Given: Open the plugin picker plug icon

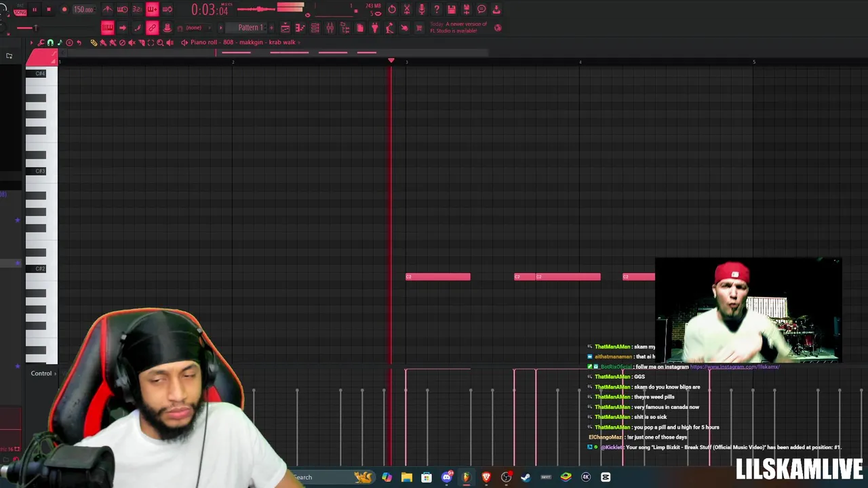Looking at the screenshot, I should (x=374, y=28).
